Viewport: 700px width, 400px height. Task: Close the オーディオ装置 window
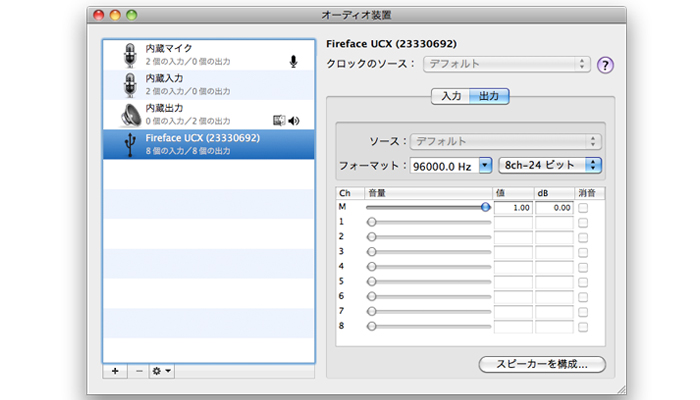pyautogui.click(x=99, y=15)
